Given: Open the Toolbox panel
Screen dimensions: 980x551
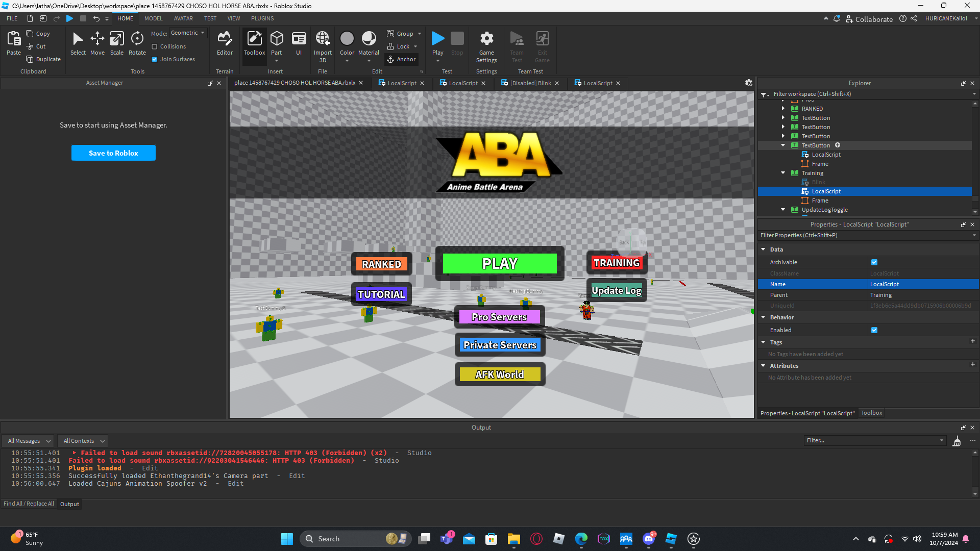Looking at the screenshot, I should click(x=254, y=43).
